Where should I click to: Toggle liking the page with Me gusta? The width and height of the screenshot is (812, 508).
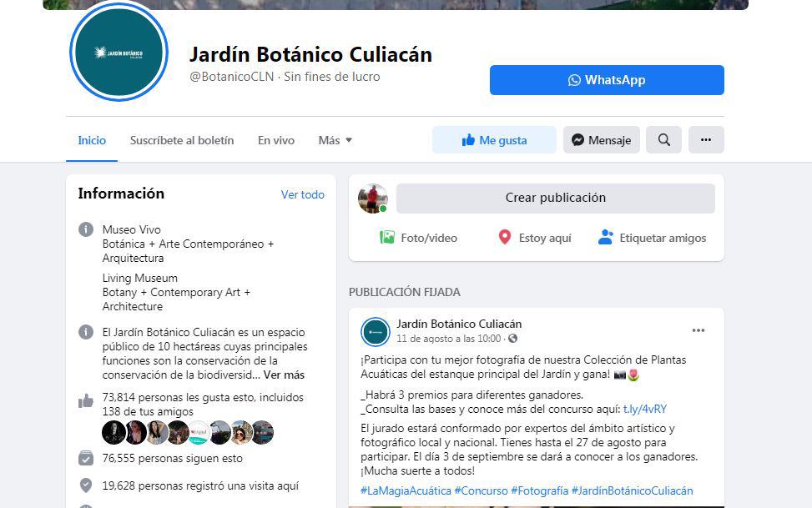pyautogui.click(x=494, y=139)
